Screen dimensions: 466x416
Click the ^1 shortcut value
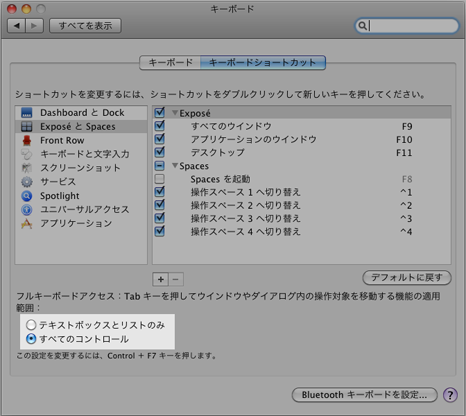coord(406,192)
